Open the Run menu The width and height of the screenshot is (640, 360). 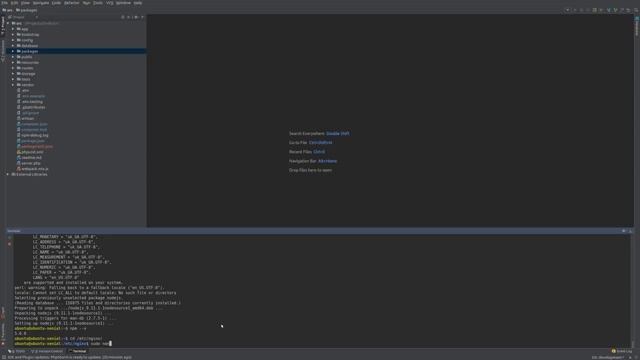pos(87,3)
